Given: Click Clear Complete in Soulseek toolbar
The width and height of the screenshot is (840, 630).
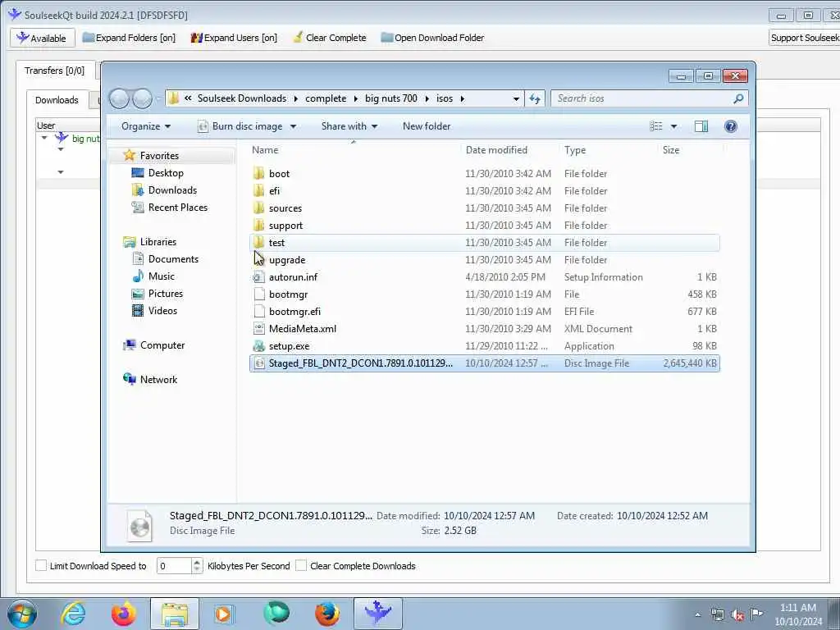Looking at the screenshot, I should [330, 38].
